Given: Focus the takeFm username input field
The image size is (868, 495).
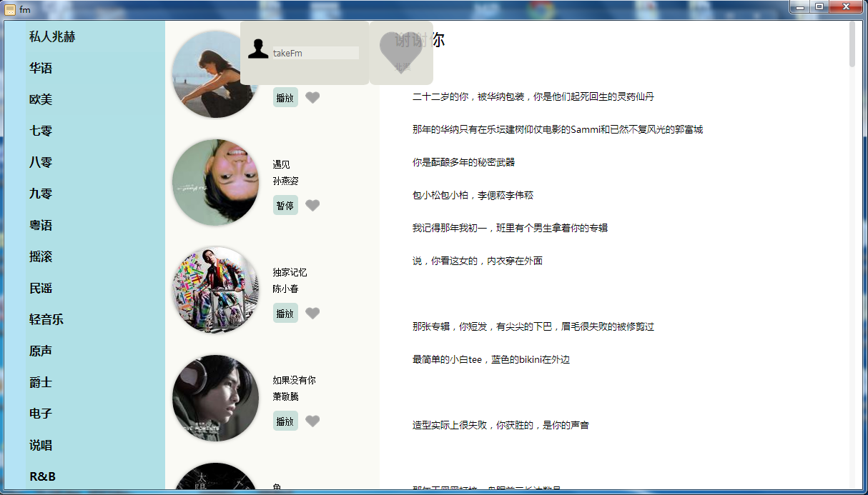Looking at the screenshot, I should click(x=315, y=53).
